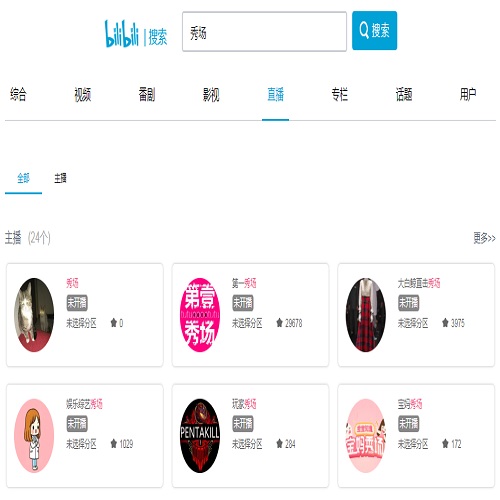This screenshot has width=500, height=500.
Task: Open 大白鲸直击秀场 red plaid skirt avatar
Action: click(x=366, y=315)
